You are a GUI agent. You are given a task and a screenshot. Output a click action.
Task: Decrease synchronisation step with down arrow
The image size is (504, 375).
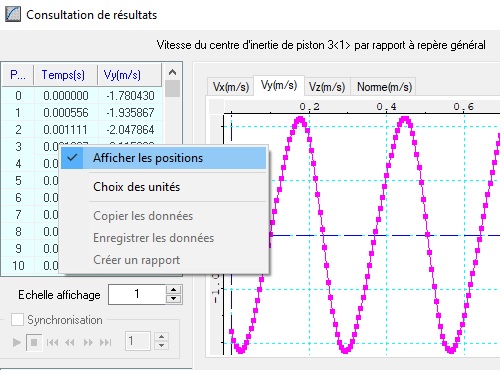161,345
